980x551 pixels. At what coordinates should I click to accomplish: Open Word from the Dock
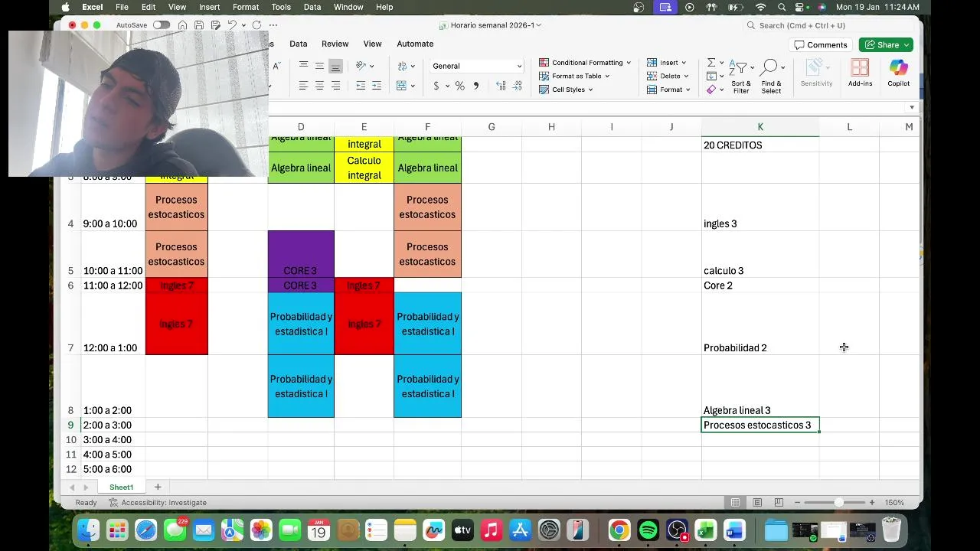point(734,530)
